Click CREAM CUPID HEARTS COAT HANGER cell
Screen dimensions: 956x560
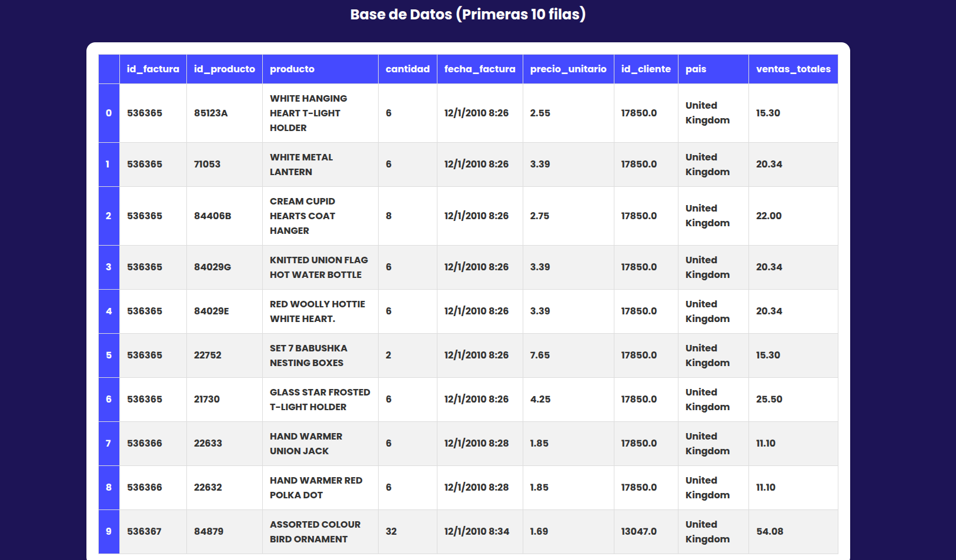320,216
